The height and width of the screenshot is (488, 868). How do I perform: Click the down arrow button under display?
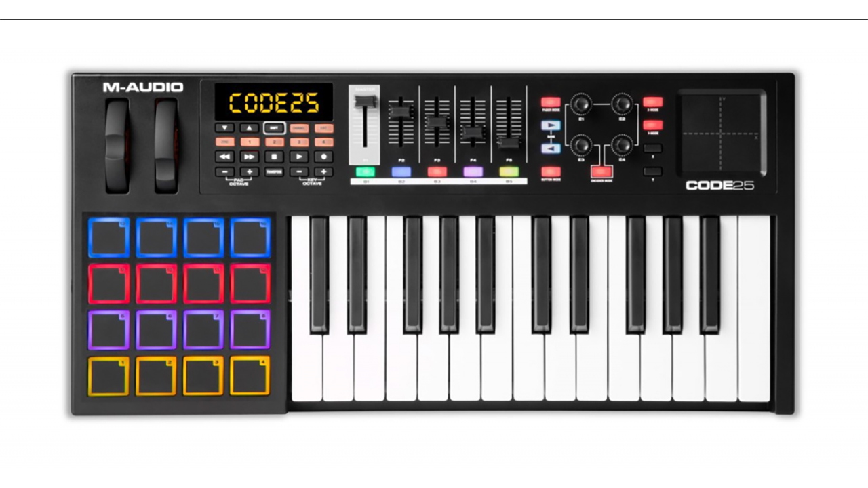click(224, 127)
